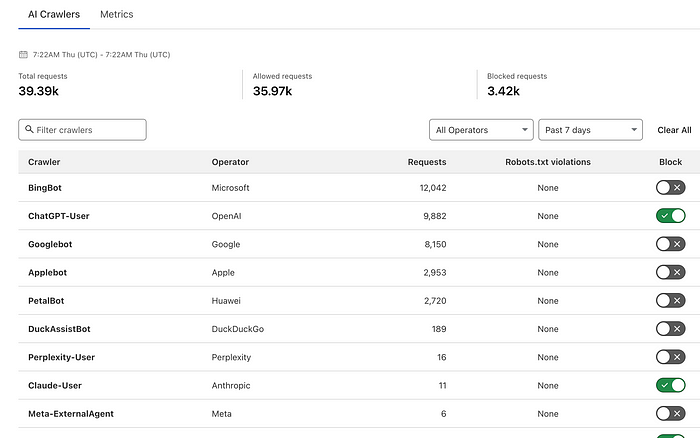Click the 9,882 requests value
Screen dimensions: 700x438
click(x=434, y=216)
